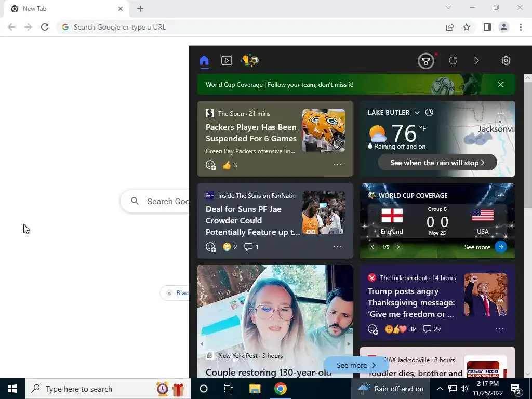Open the Packers helmet thumbnail
This screenshot has height=399, width=532.
point(324,130)
